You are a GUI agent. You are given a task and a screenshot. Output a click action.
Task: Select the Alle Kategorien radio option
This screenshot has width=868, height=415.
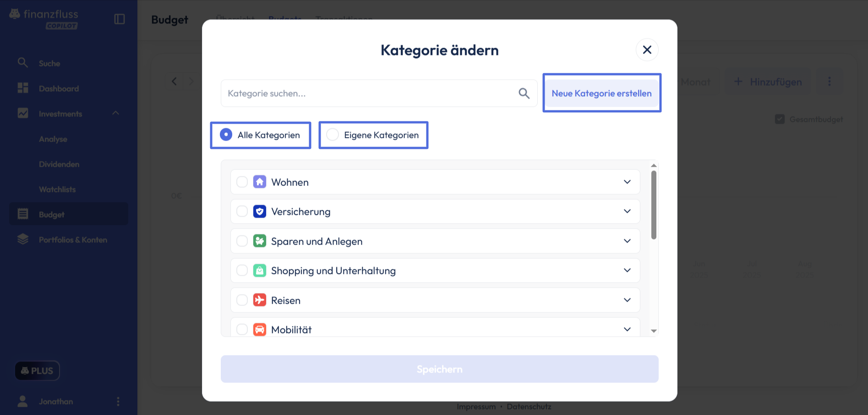(x=226, y=135)
